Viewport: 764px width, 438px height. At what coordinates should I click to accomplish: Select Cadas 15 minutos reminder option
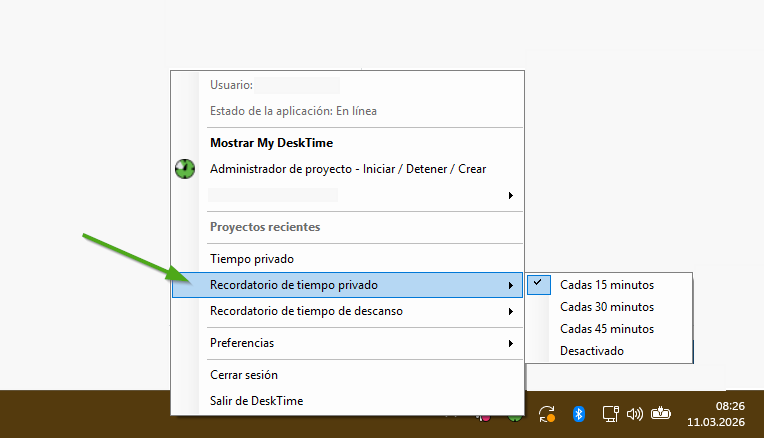click(607, 284)
